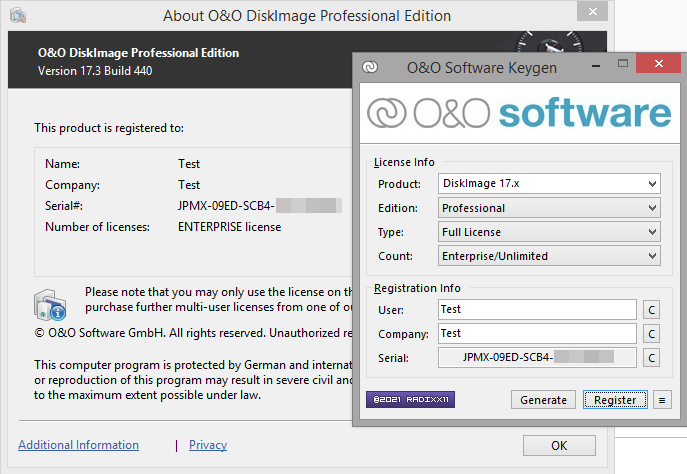The image size is (687, 474).
Task: Click the copyright notice O&O Software GmbH
Action: coord(193,333)
